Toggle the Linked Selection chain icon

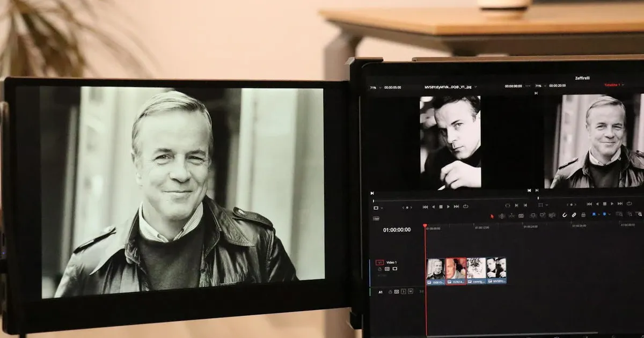(x=574, y=215)
